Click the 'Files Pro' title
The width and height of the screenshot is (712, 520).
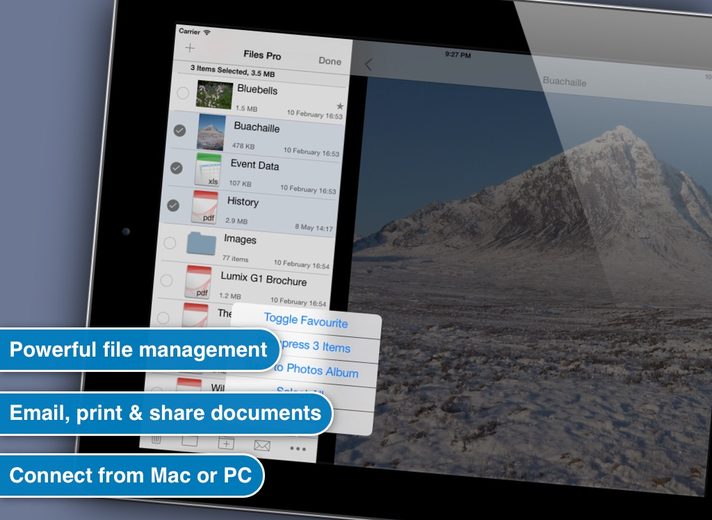(262, 55)
